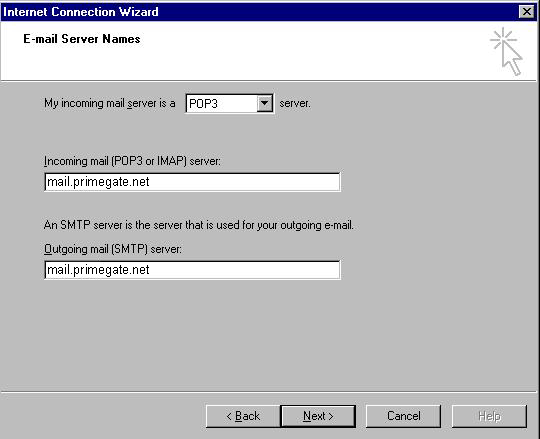The width and height of the screenshot is (540, 439).
Task: Proceed with the Next button
Action: point(318,416)
